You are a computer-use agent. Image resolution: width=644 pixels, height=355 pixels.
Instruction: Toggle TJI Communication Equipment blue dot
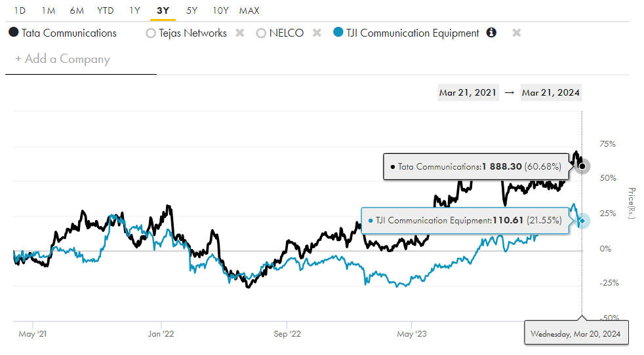coord(338,33)
